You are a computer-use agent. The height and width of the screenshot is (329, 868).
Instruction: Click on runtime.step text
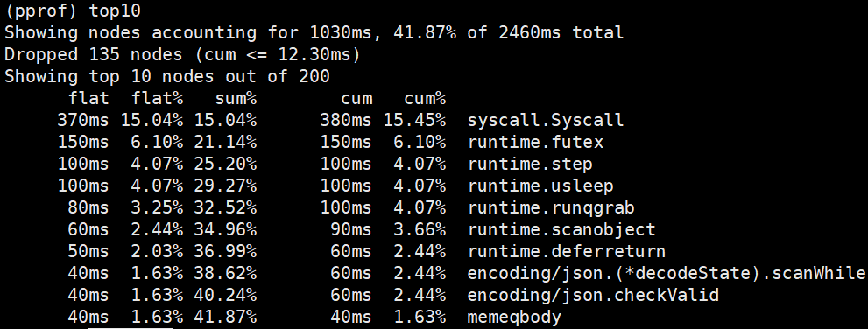(530, 164)
